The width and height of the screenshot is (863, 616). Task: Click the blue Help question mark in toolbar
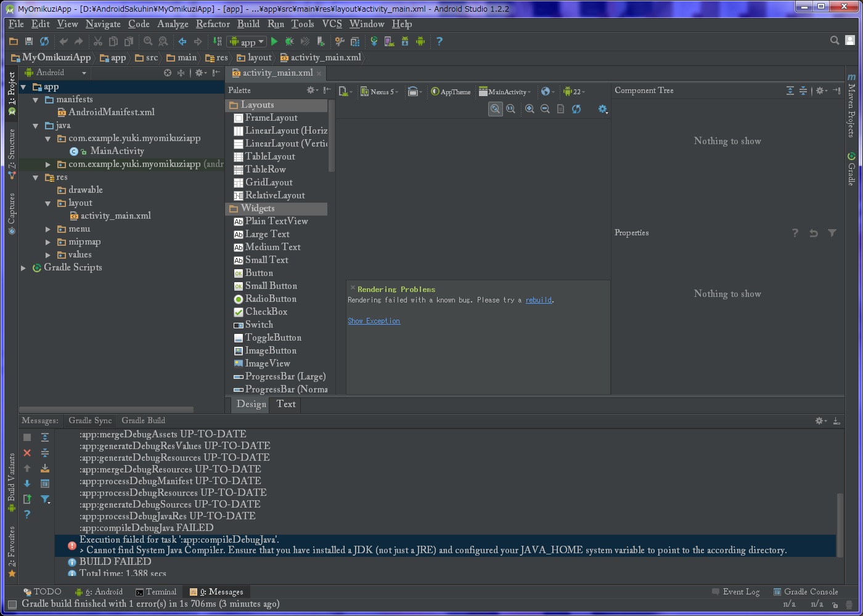click(x=440, y=41)
